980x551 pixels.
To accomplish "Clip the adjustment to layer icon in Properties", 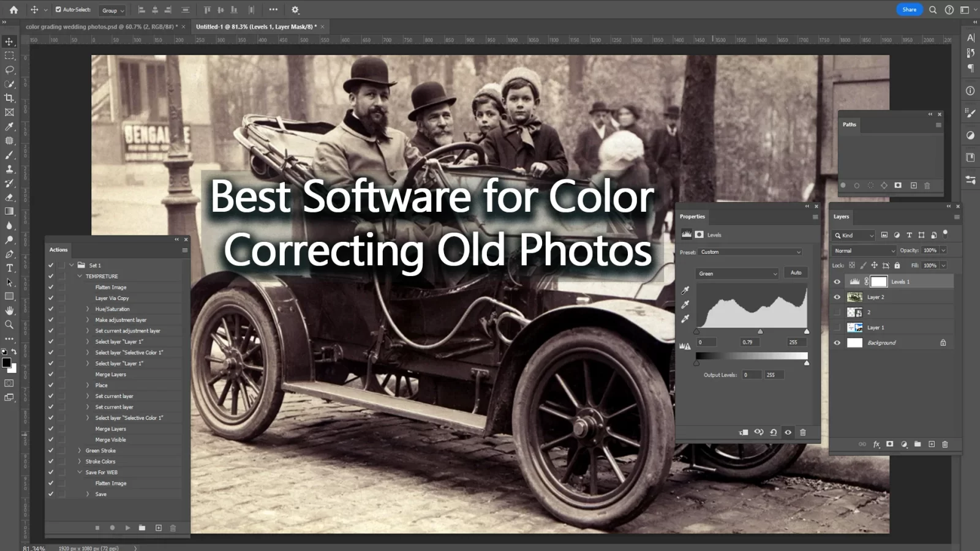I will pyautogui.click(x=744, y=432).
